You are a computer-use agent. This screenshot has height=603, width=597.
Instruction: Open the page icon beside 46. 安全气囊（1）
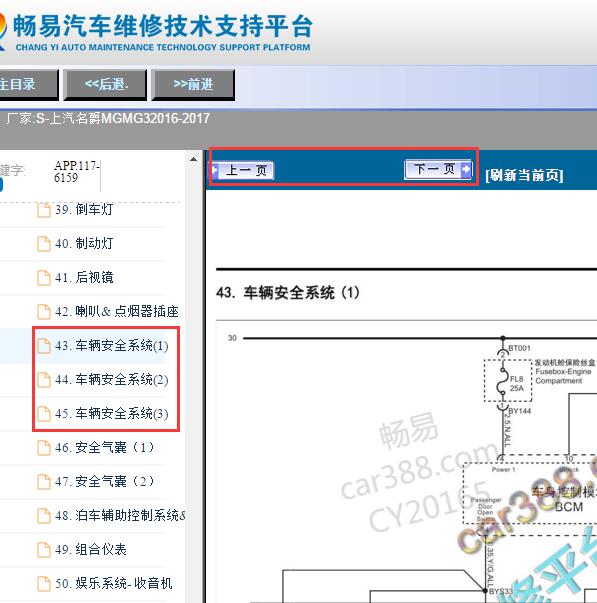(44, 448)
